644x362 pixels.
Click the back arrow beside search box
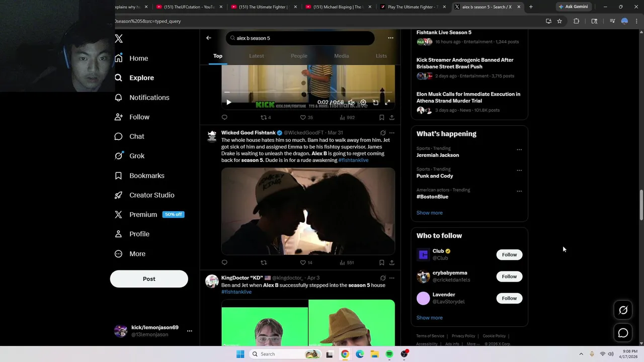(209, 38)
